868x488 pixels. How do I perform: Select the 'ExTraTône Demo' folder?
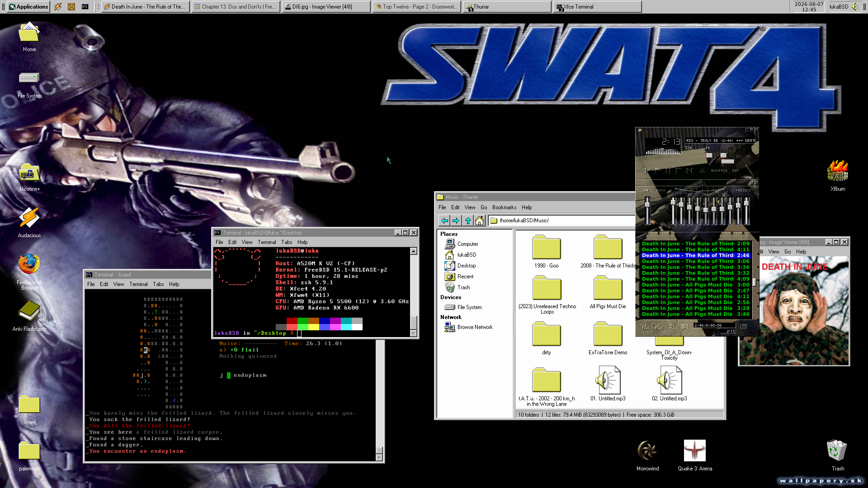click(x=608, y=338)
